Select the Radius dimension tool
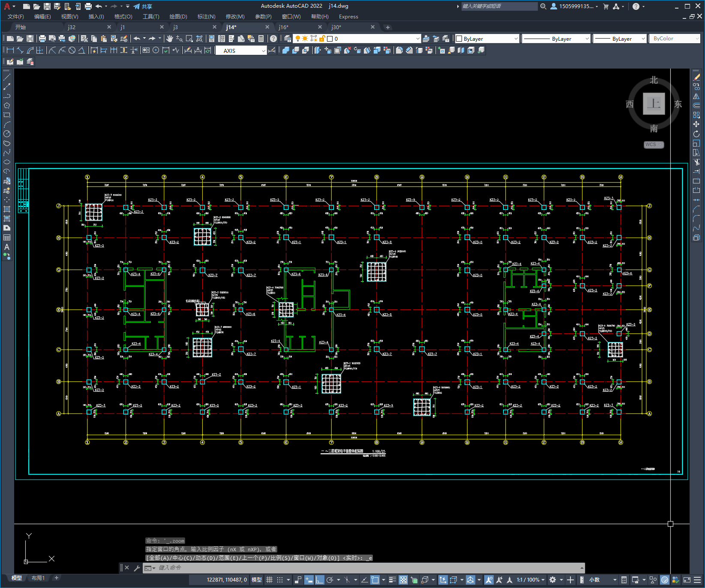 point(52,50)
